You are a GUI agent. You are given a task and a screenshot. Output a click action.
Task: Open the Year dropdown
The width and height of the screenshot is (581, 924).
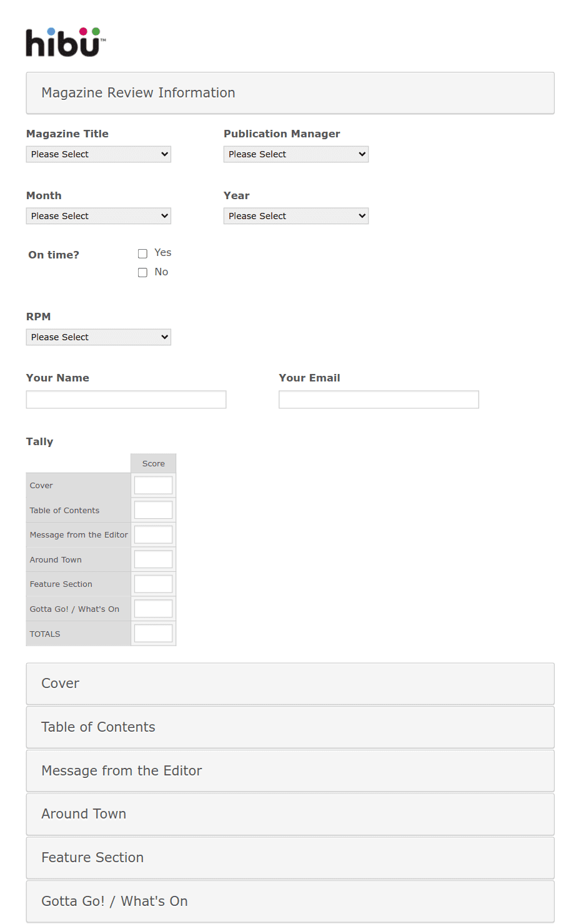(295, 216)
